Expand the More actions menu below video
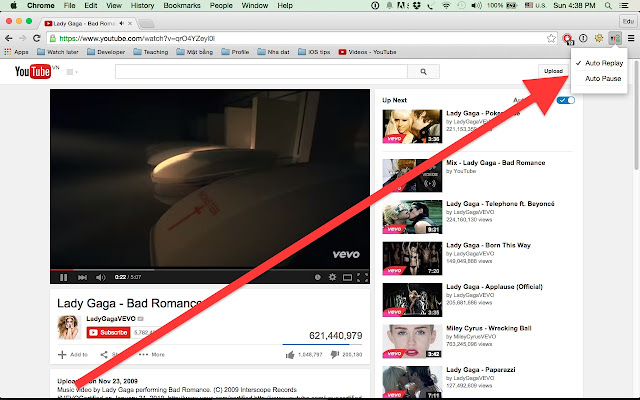The width and height of the screenshot is (640, 400). [x=152, y=355]
